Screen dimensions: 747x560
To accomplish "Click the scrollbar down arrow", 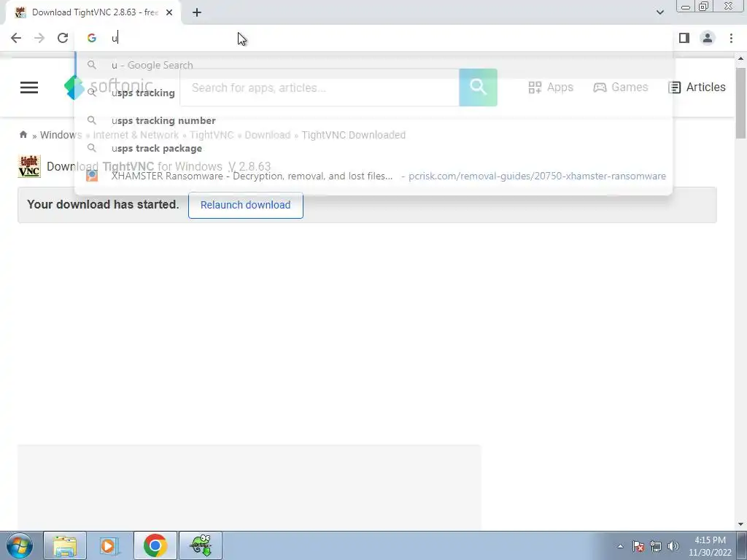I will 740,524.
